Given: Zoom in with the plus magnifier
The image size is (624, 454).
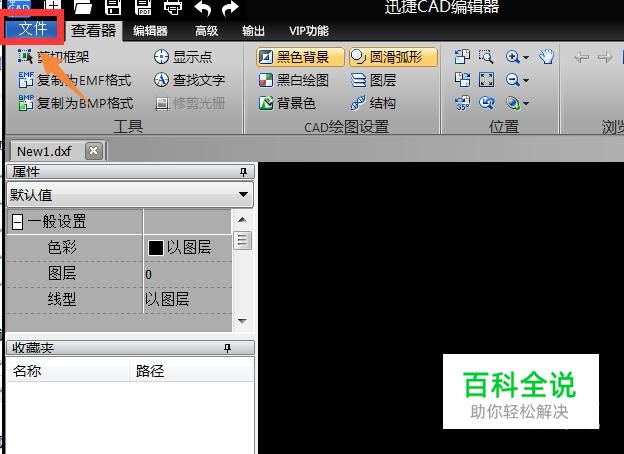Looking at the screenshot, I should [x=513, y=57].
